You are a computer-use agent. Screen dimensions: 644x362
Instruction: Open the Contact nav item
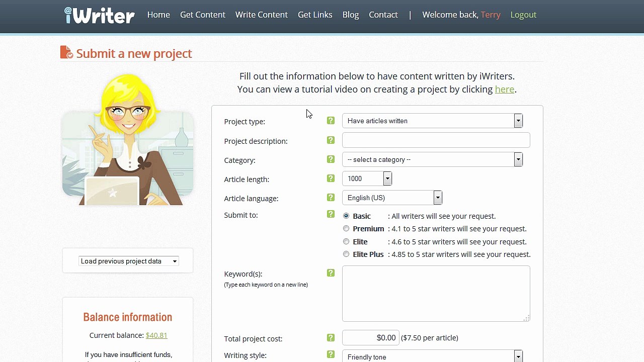[x=383, y=15]
